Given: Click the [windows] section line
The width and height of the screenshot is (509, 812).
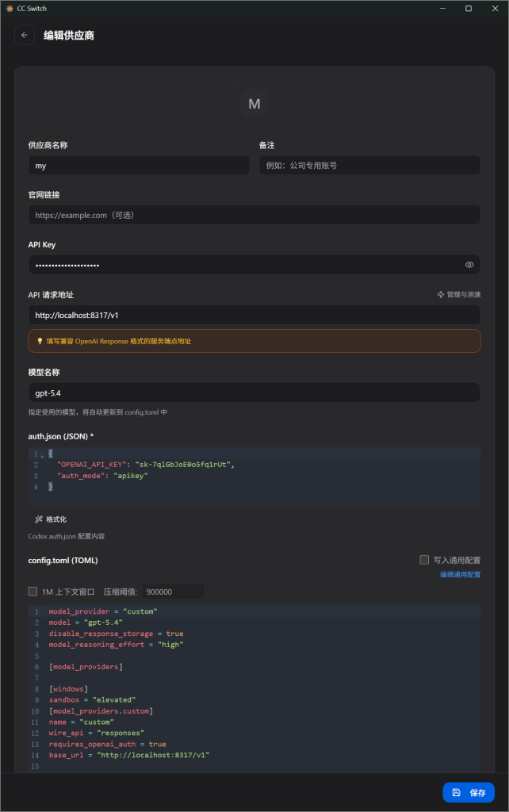Looking at the screenshot, I should click(x=68, y=689).
